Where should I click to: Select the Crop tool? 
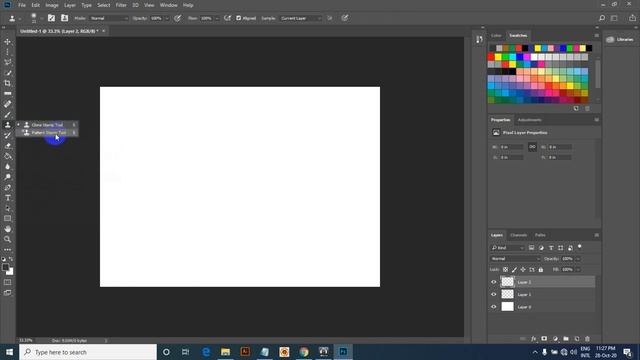[7, 83]
